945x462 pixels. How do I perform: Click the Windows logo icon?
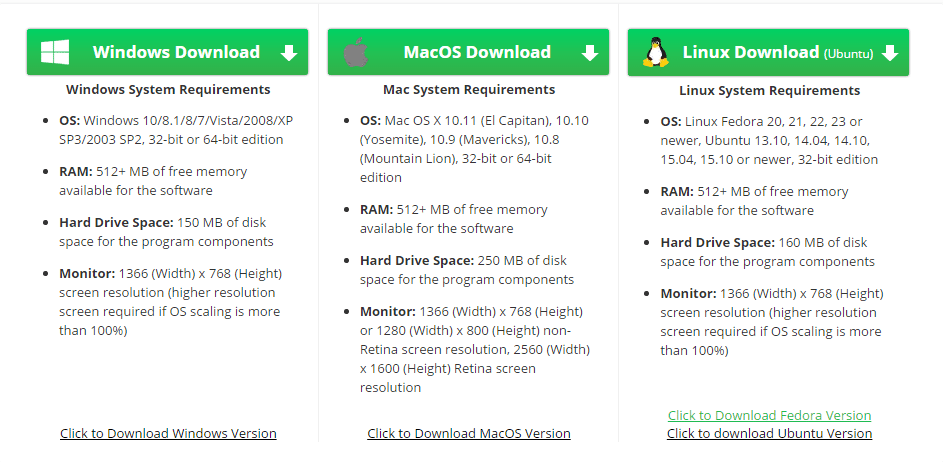55,52
